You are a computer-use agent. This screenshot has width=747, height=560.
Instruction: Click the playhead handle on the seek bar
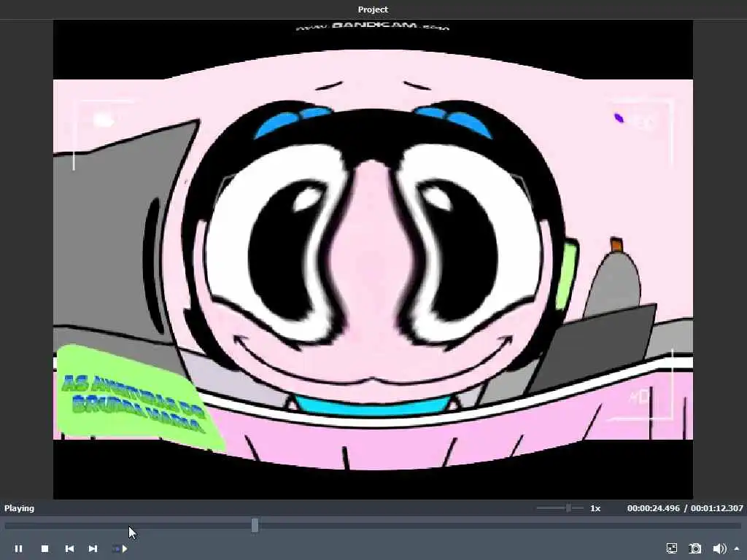pos(255,525)
